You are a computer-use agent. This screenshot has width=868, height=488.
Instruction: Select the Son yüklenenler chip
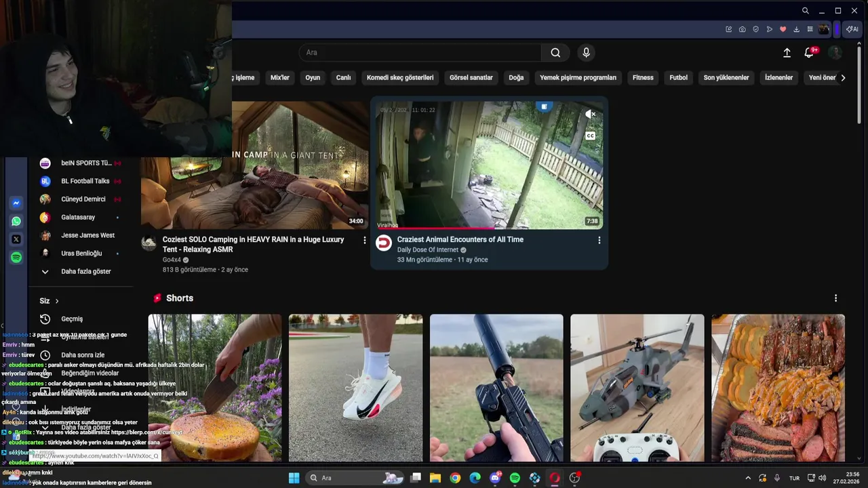pyautogui.click(x=726, y=77)
